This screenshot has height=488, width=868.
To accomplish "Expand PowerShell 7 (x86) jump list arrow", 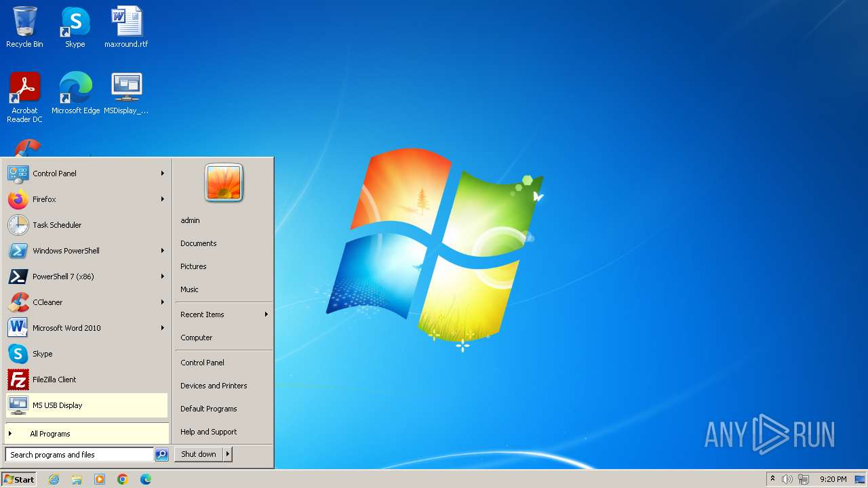I will 163,277.
